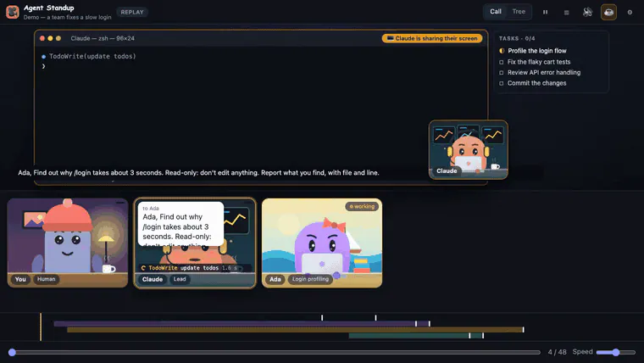The width and height of the screenshot is (644, 363).
Task: Toggle the highlighted coffee cup button
Action: pos(608,12)
